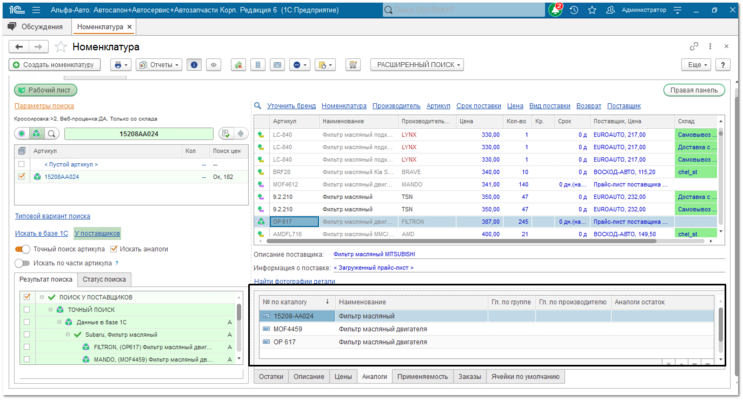Switch to the Остатки tab

(271, 377)
